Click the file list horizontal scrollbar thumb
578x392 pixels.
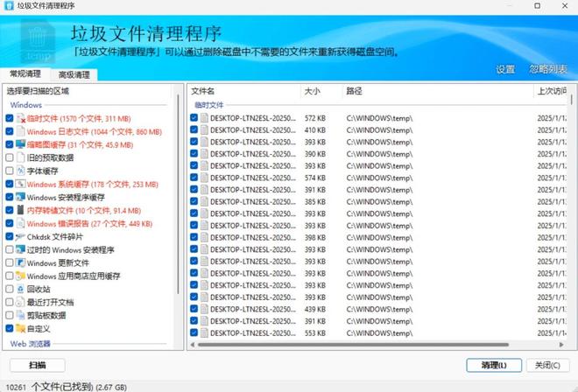click(x=353, y=345)
